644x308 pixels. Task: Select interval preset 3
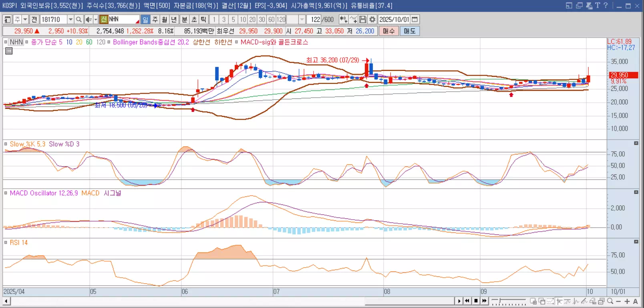(224, 19)
